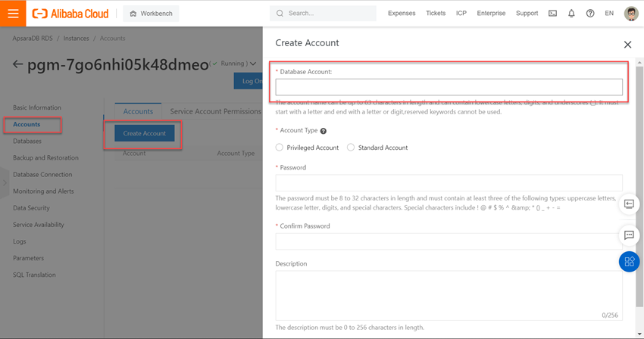Go to ApsaraDB RDS breadcrumb
This screenshot has width=644, height=339.
(33, 38)
